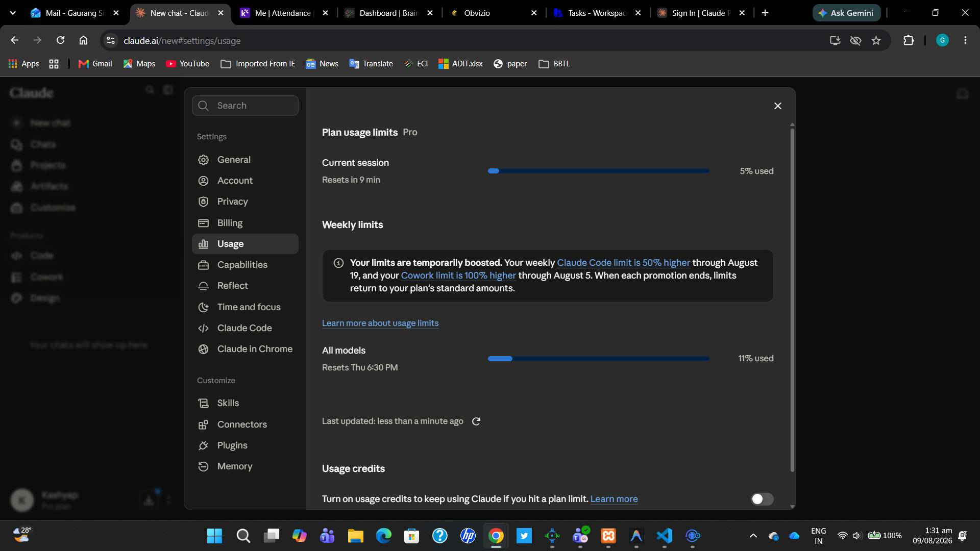Image resolution: width=980 pixels, height=551 pixels.
Task: Go to Connectors settings
Action: point(245,424)
